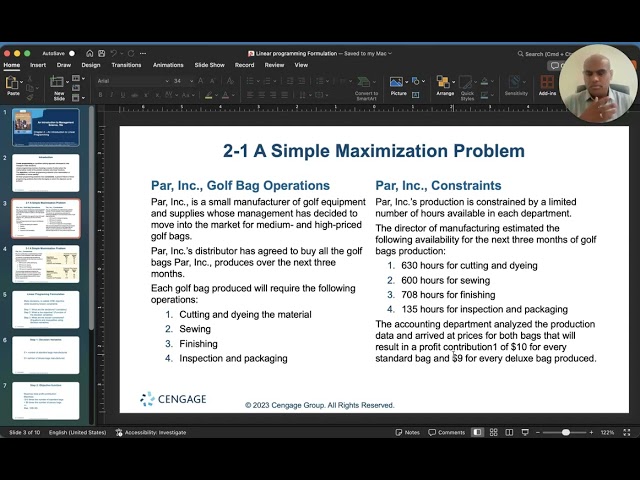Insert a Picture
Viewport: 640px width, 480px height.
(x=398, y=87)
